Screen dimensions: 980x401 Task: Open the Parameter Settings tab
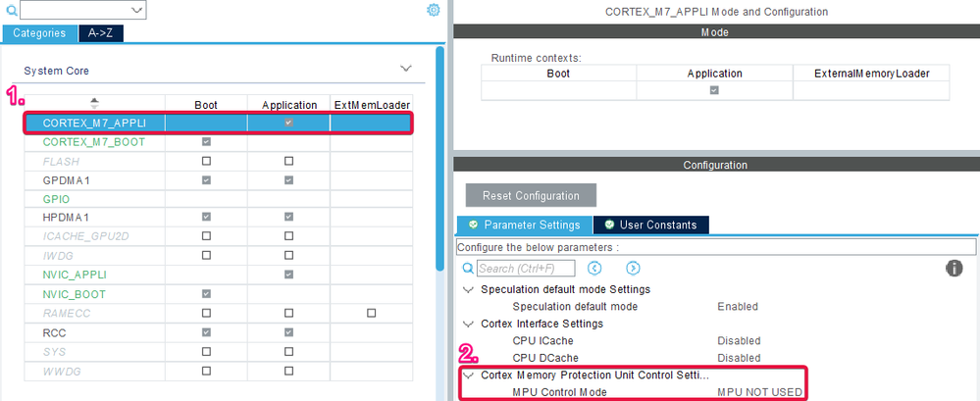525,225
